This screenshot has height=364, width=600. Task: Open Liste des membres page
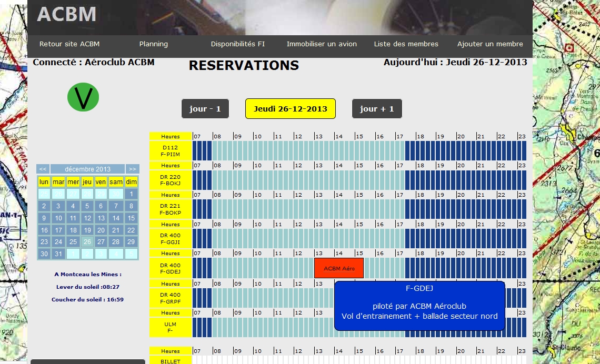406,44
